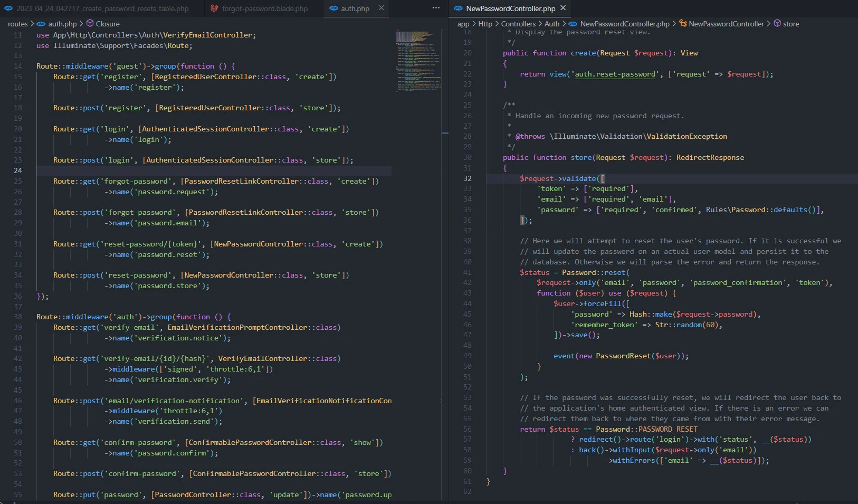Open the app breadcrumb dropdown
The height and width of the screenshot is (504, 858).
(463, 24)
